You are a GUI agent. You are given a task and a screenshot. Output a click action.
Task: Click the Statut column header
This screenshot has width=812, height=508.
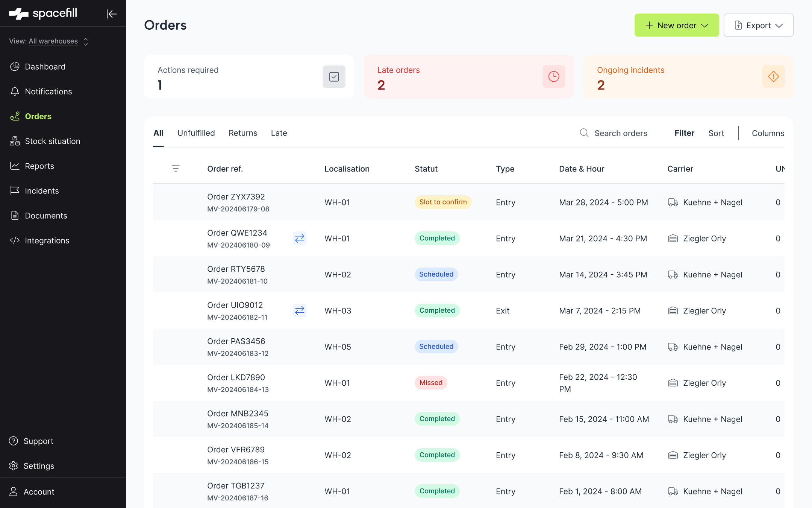426,169
